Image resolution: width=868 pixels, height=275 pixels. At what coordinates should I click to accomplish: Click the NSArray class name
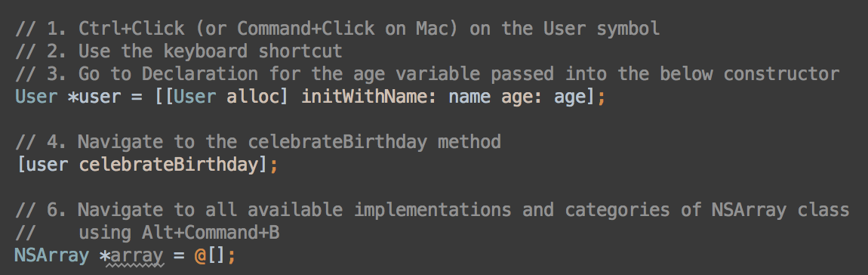52,255
